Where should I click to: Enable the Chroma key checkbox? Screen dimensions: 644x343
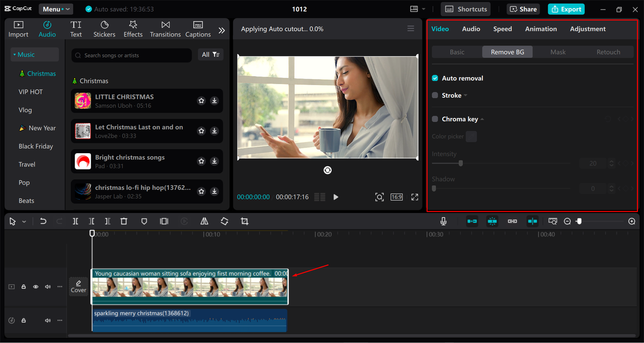[435, 119]
